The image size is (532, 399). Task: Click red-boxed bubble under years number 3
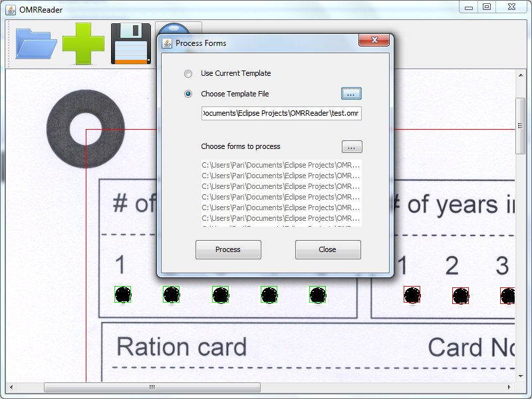[x=507, y=295]
